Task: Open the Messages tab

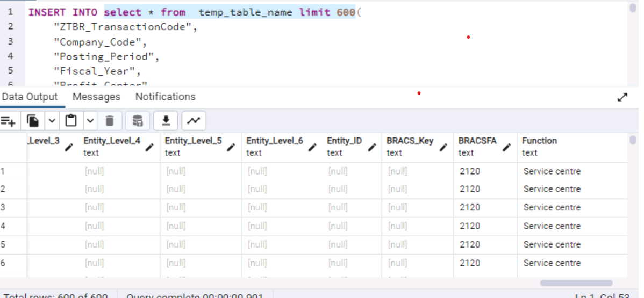Action: [97, 97]
